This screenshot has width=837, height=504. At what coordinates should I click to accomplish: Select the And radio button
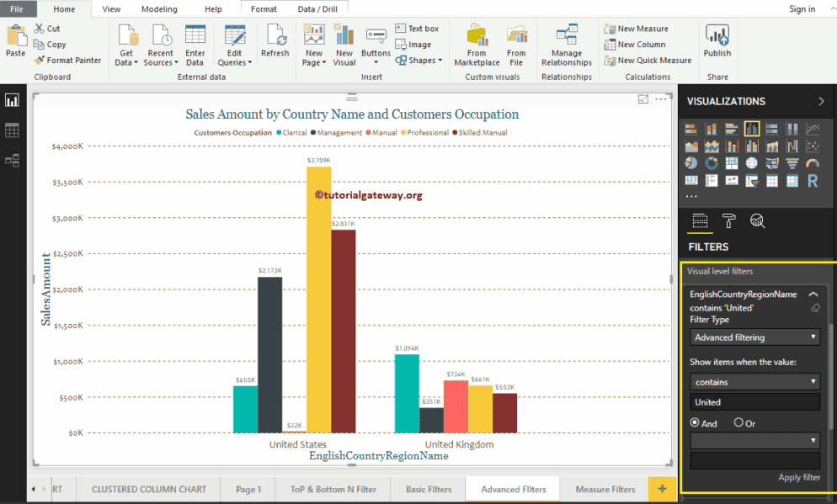point(695,423)
